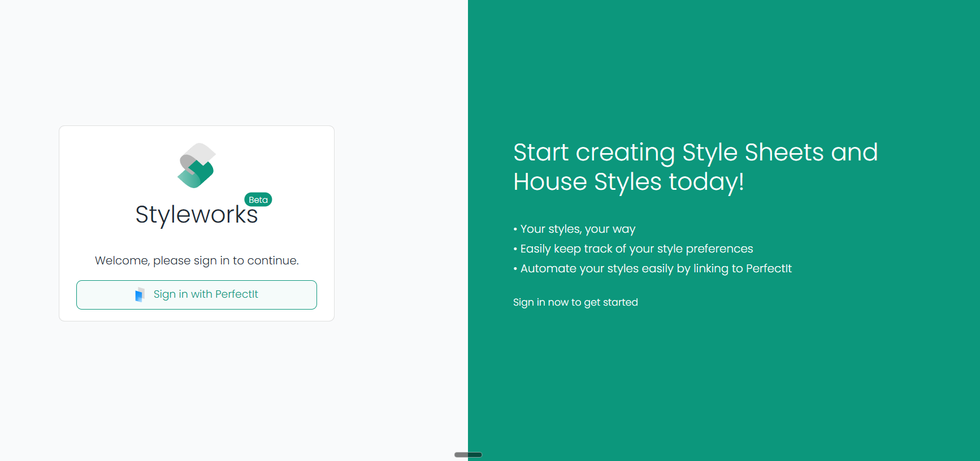The height and width of the screenshot is (461, 980).
Task: Click the 'Start creating Style Sheets' heading
Action: [x=696, y=167]
